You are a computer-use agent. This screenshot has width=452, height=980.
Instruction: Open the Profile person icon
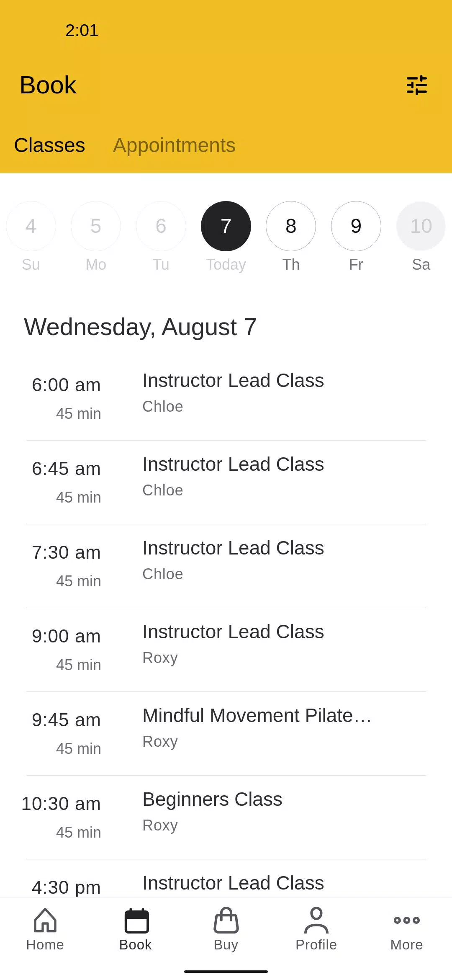click(316, 920)
